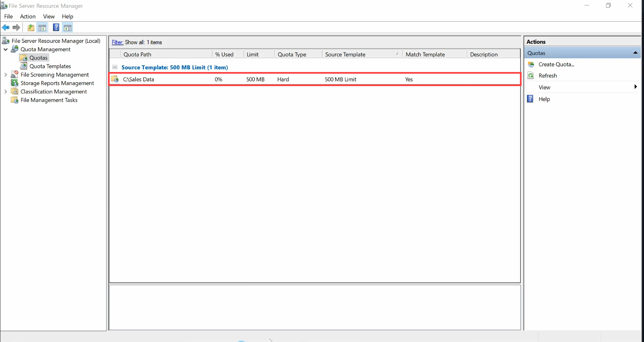Expand the File Screening Management node

[6, 74]
